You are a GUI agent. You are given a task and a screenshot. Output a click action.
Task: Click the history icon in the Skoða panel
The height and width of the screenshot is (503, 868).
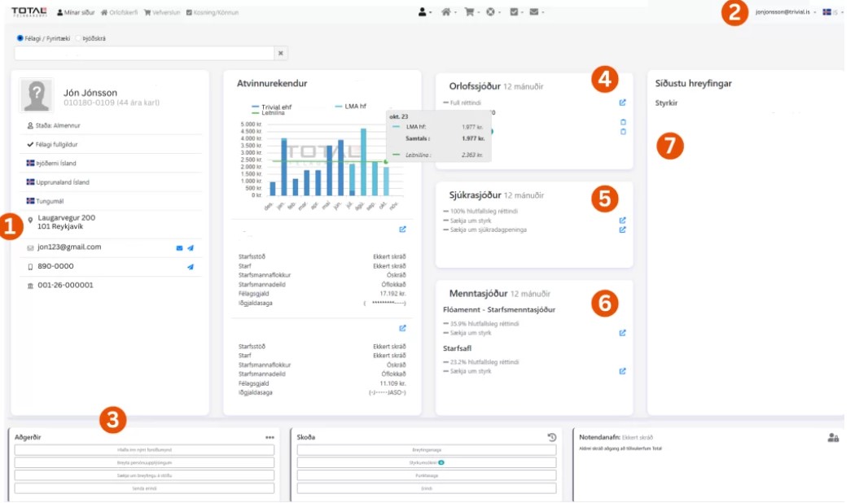click(551, 437)
